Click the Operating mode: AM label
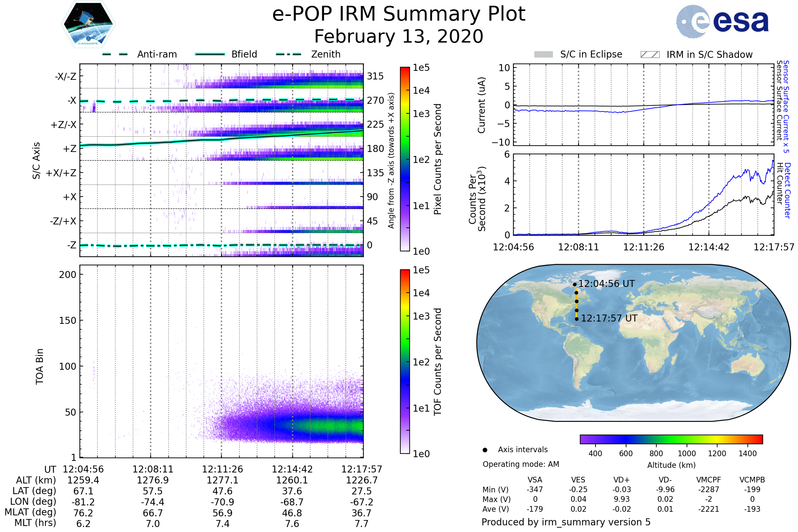 (521, 464)
